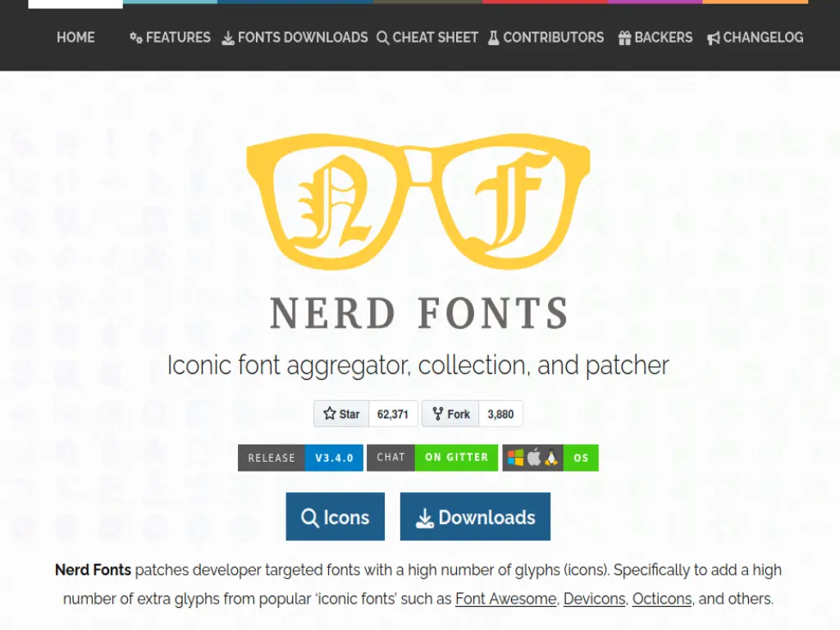This screenshot has height=630, width=840.
Task: Open the Release v3.4.0 badge
Action: tap(300, 458)
